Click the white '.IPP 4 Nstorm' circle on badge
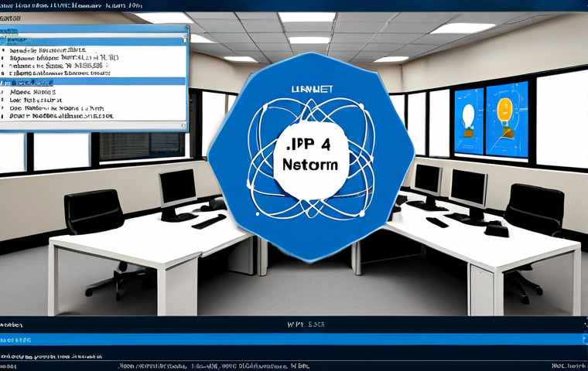The height and width of the screenshot is (371, 588). coord(310,161)
